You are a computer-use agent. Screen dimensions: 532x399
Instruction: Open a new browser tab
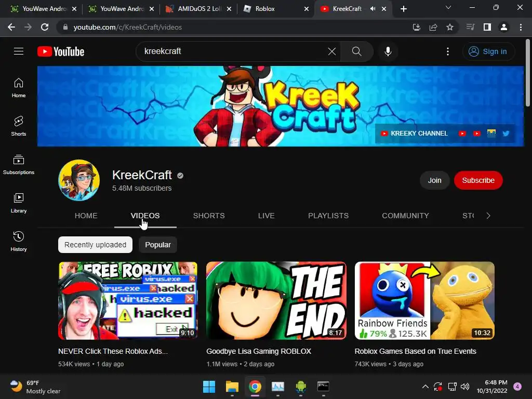click(x=403, y=9)
